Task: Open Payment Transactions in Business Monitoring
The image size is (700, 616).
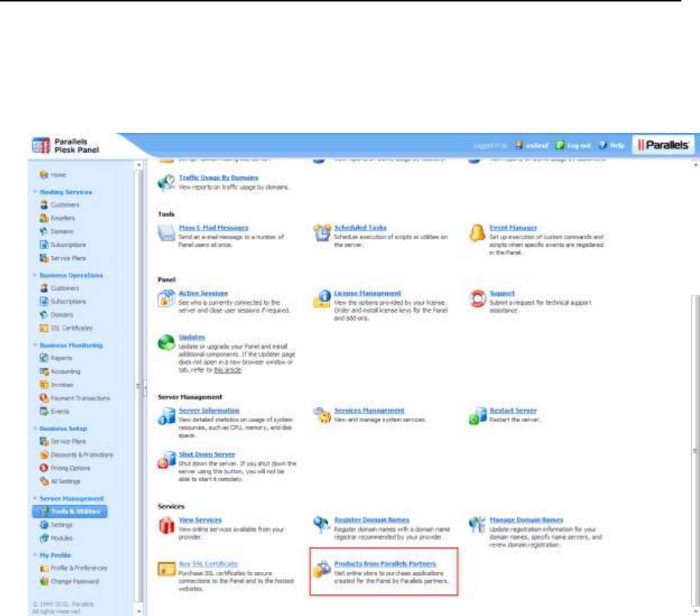Action: tap(80, 398)
